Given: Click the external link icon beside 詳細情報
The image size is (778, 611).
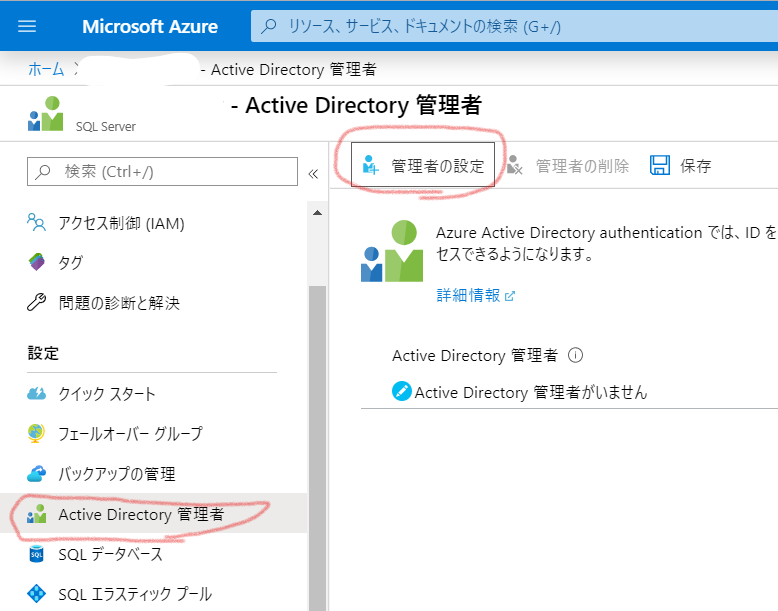Looking at the screenshot, I should click(510, 296).
